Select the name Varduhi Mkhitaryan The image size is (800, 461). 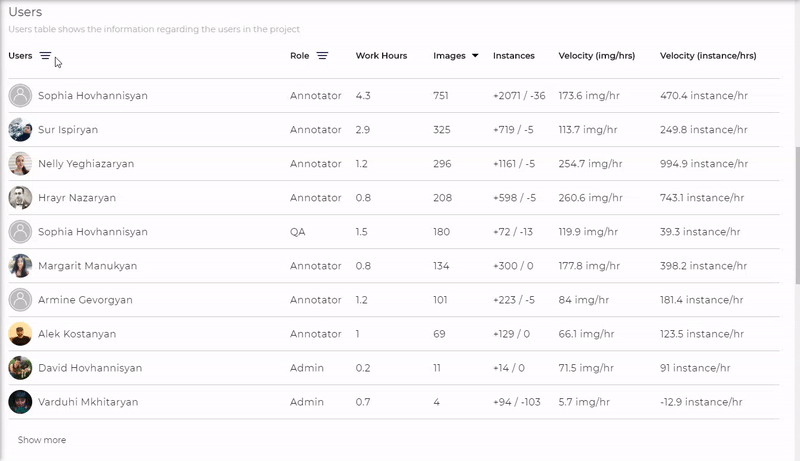click(88, 402)
